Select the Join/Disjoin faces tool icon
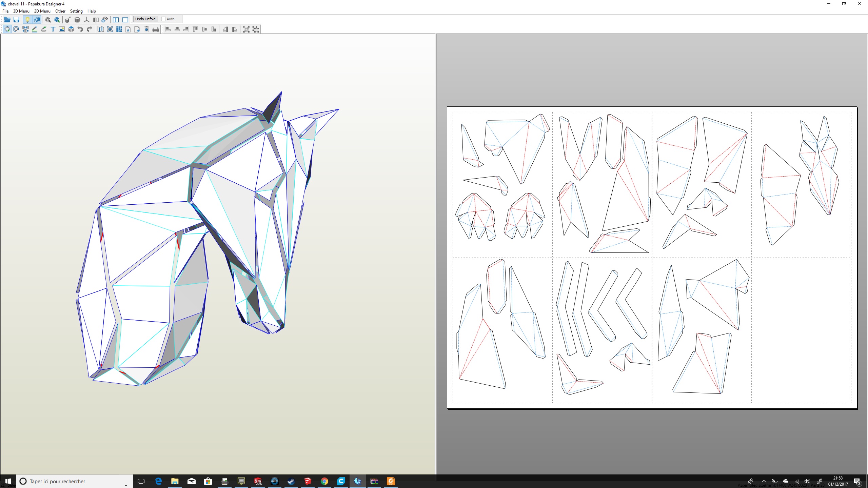Screen dimensions: 868x488 tap(25, 29)
